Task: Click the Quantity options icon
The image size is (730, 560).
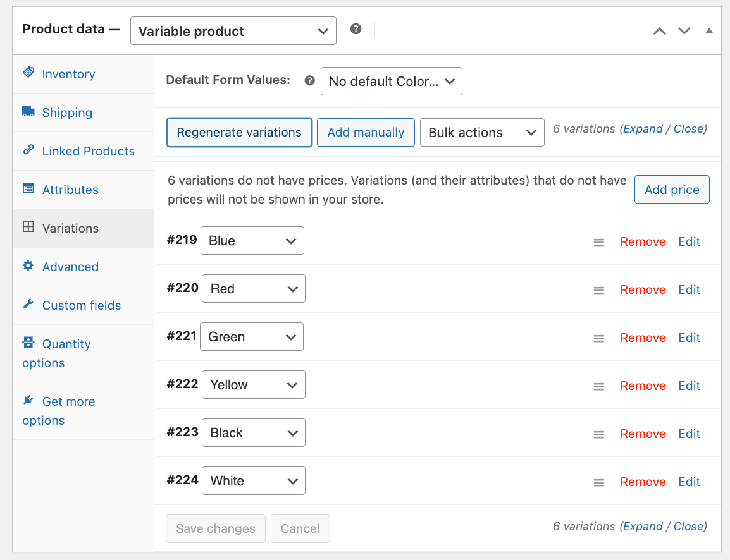Action: tap(28, 343)
